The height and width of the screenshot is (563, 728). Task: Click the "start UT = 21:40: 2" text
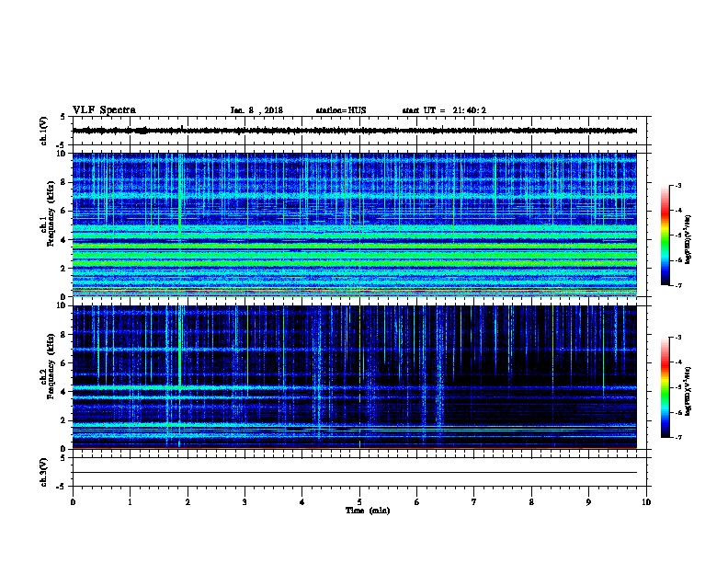pyautogui.click(x=444, y=110)
